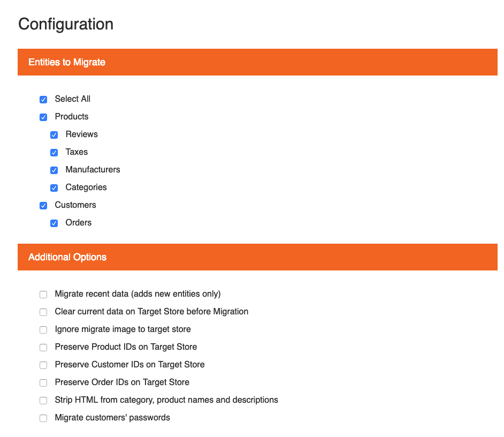Uncheck the Categories checkbox

click(54, 188)
